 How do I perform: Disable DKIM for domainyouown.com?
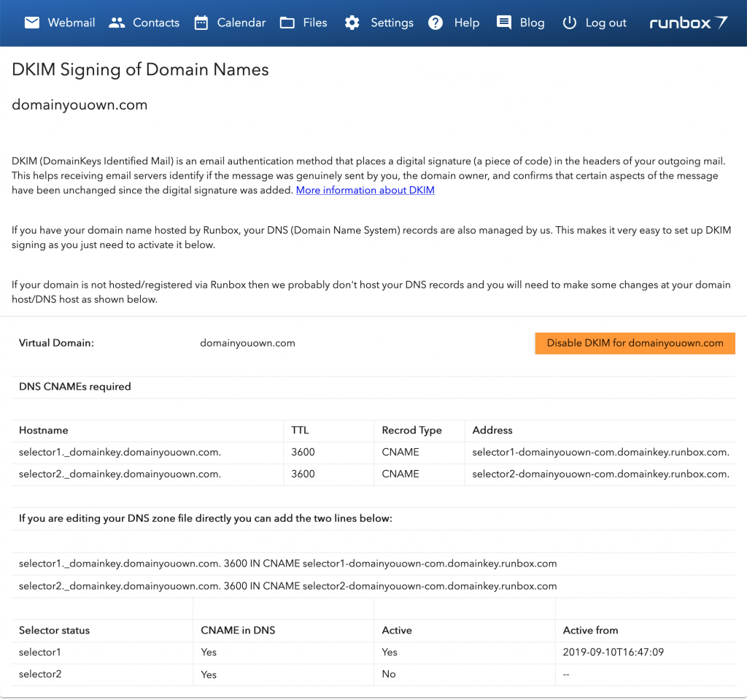[x=635, y=343]
